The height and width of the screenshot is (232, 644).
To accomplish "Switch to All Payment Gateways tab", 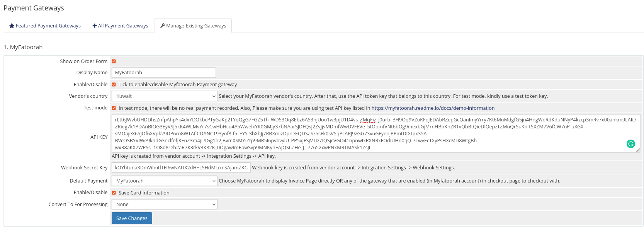I will (120, 26).
